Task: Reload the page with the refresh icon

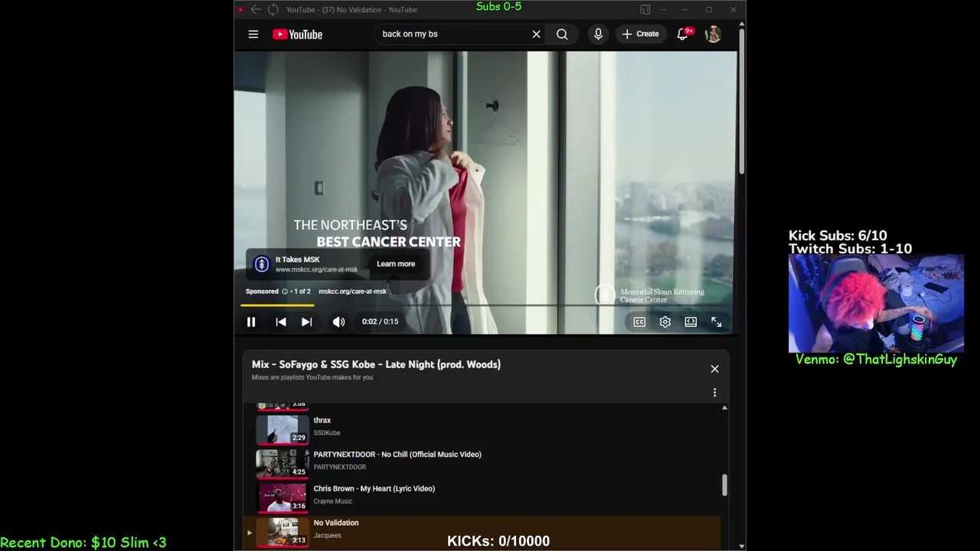Action: pos(273,9)
